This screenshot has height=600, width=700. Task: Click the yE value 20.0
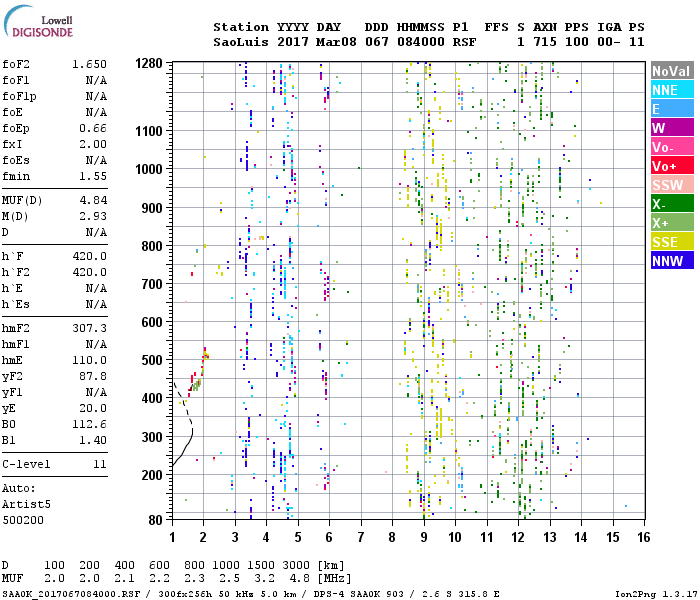pyautogui.click(x=93, y=408)
